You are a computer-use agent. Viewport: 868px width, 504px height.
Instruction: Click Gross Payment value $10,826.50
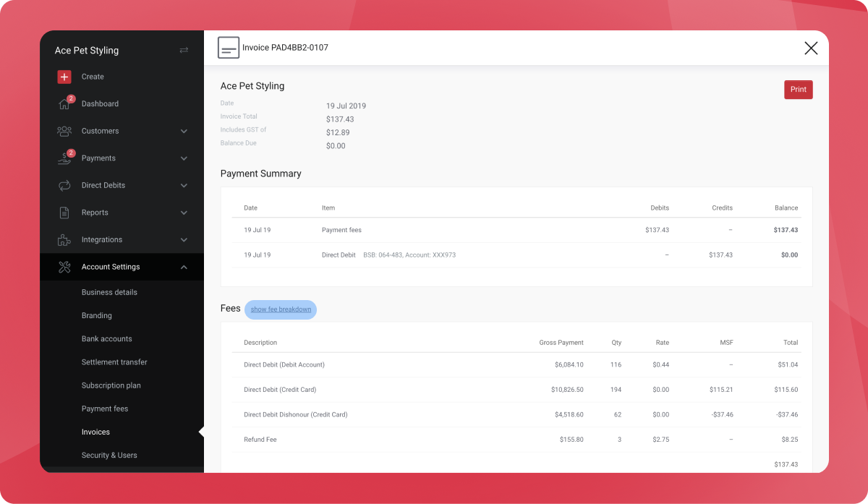click(567, 390)
